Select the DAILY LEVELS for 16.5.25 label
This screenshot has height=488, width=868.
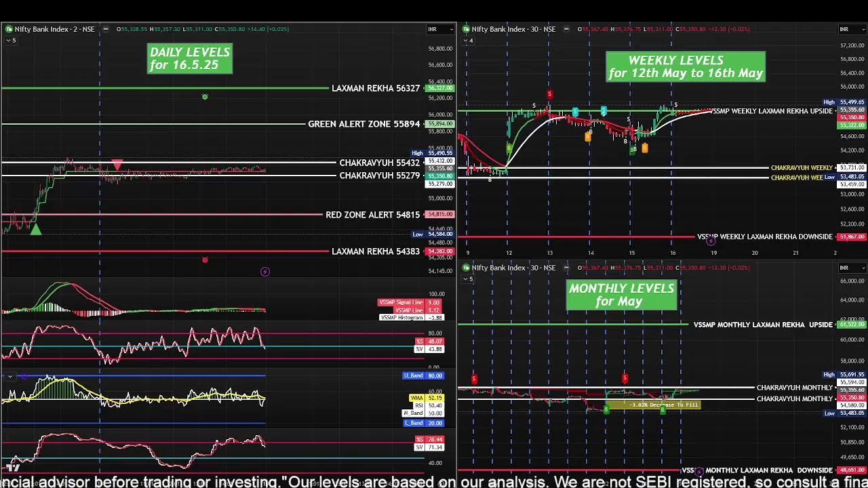click(x=190, y=59)
